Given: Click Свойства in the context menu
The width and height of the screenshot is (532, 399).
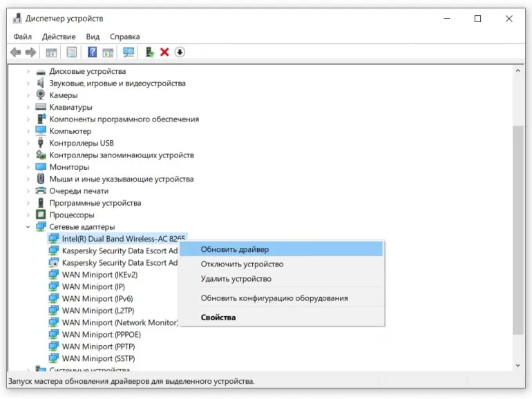Looking at the screenshot, I should [218, 318].
